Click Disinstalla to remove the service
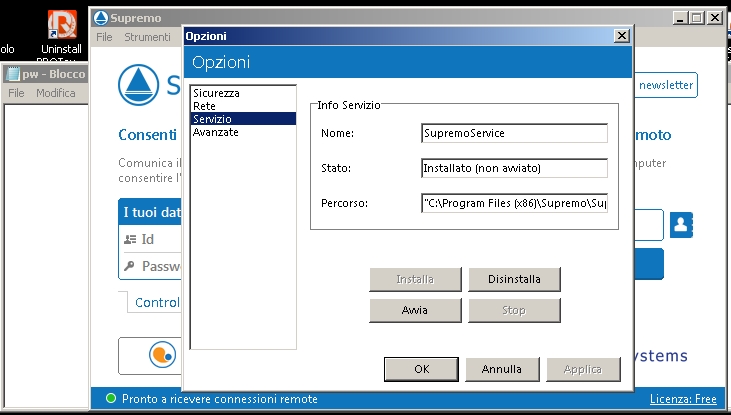Viewport: 731px width, 415px height. coord(514,279)
